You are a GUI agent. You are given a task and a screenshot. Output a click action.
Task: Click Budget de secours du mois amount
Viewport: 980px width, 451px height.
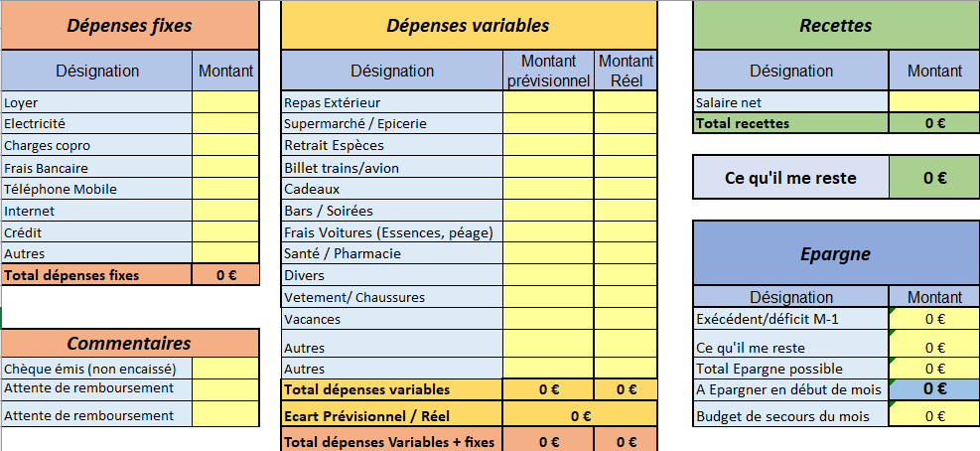coord(934,415)
